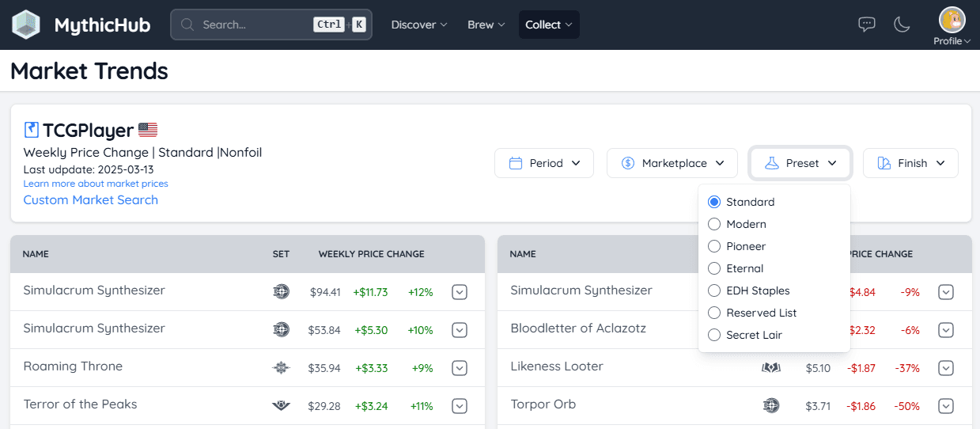Click set symbol of $53.84 Simulacrum Synthesizer
980x429 pixels.
tap(281, 330)
